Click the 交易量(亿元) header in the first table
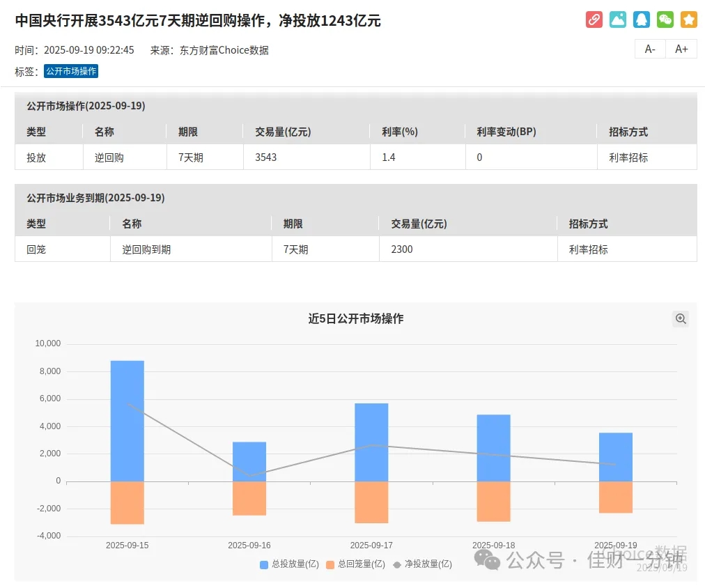This screenshot has width=705, height=588. click(284, 132)
